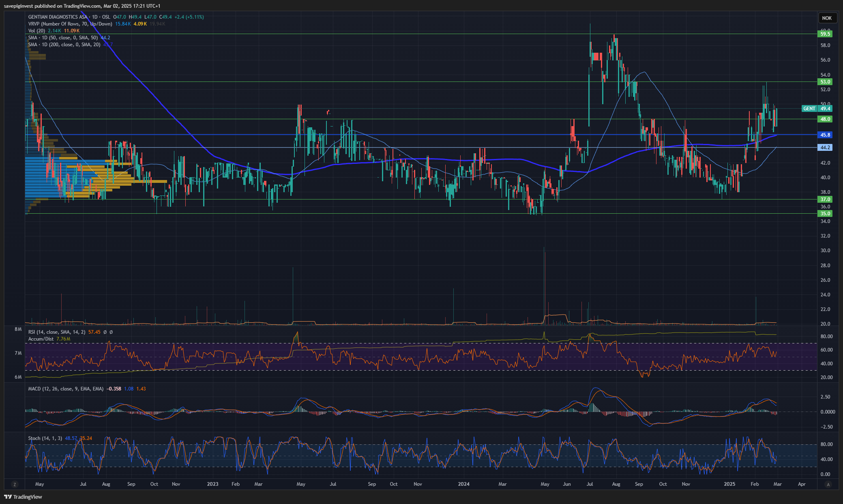
Task: Click the 2024 marker on time axis
Action: click(463, 484)
